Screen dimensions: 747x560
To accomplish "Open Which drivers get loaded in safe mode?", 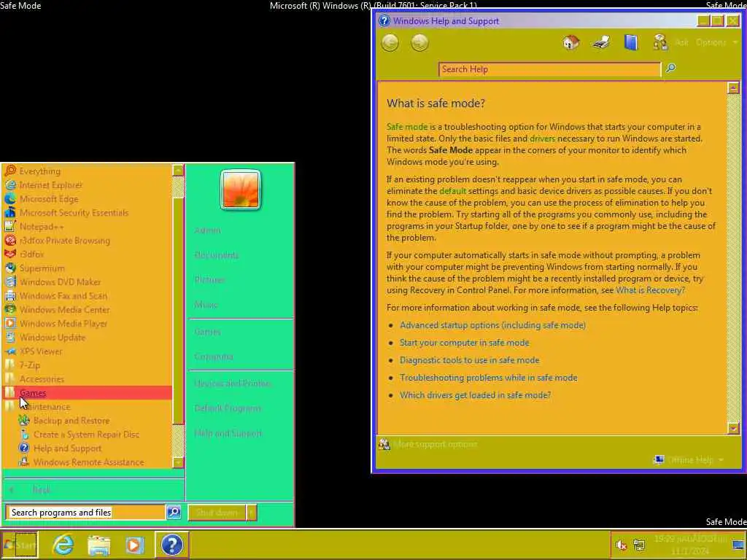I will pos(475,395).
